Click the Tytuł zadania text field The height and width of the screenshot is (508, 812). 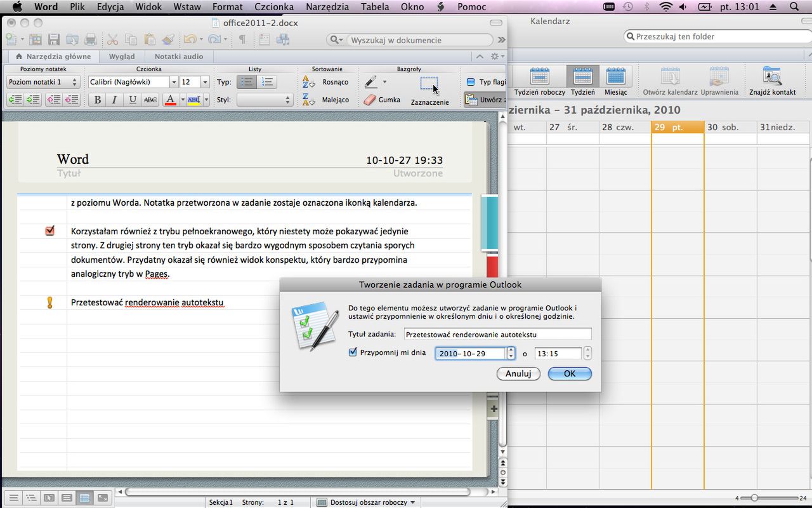(x=497, y=334)
